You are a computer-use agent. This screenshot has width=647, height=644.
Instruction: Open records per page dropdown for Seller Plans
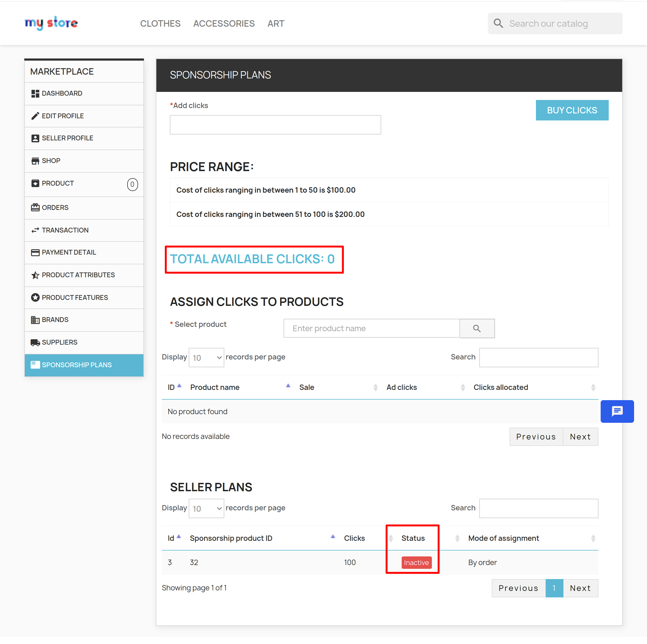click(x=206, y=508)
